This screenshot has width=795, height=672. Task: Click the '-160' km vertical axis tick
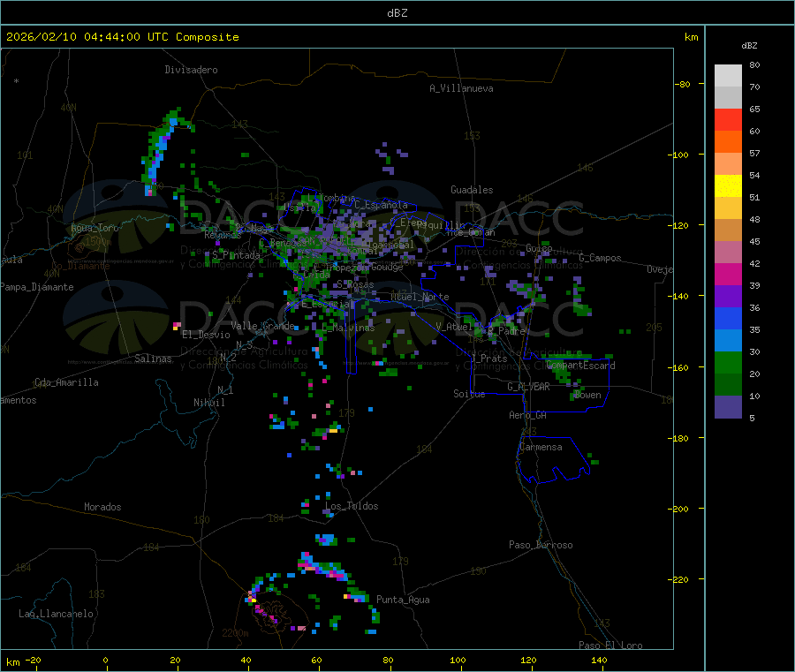point(679,367)
